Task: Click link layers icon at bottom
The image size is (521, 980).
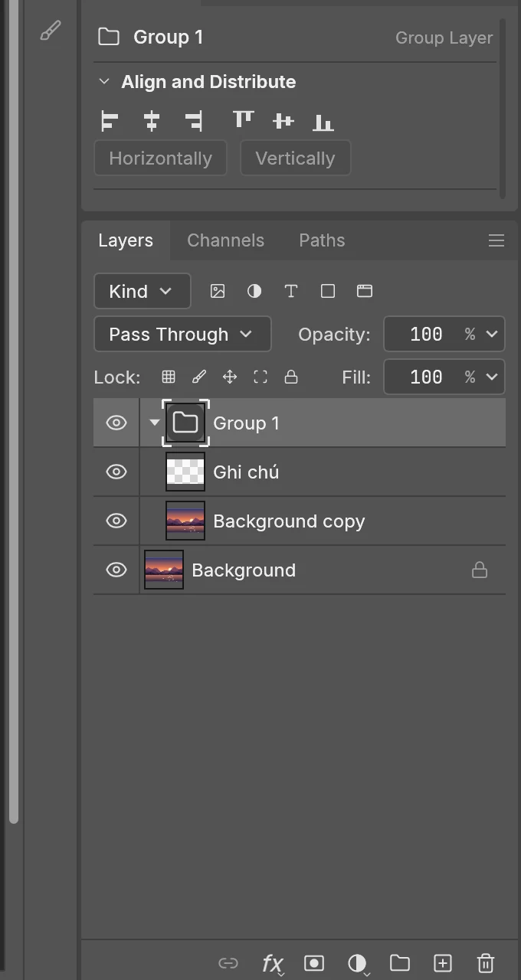Action: (228, 963)
